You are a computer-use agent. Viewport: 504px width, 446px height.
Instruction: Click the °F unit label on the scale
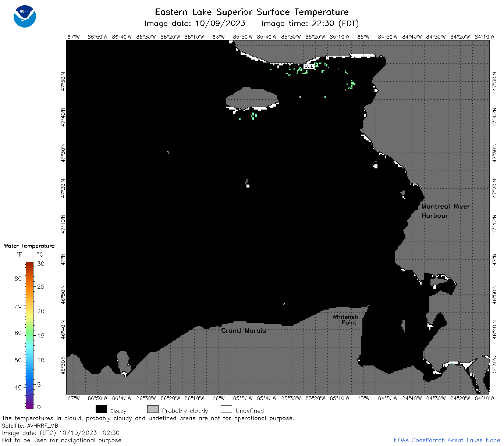click(x=19, y=254)
